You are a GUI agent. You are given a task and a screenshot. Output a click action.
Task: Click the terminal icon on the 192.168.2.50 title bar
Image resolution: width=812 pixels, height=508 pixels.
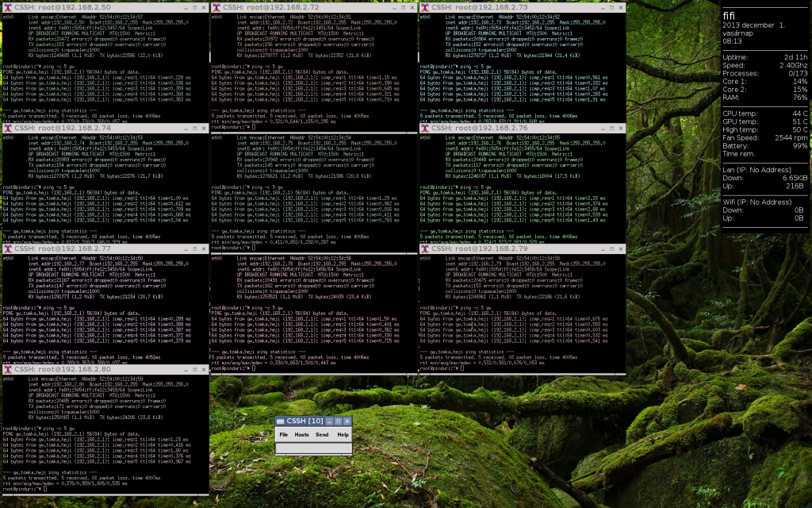coord(7,6)
